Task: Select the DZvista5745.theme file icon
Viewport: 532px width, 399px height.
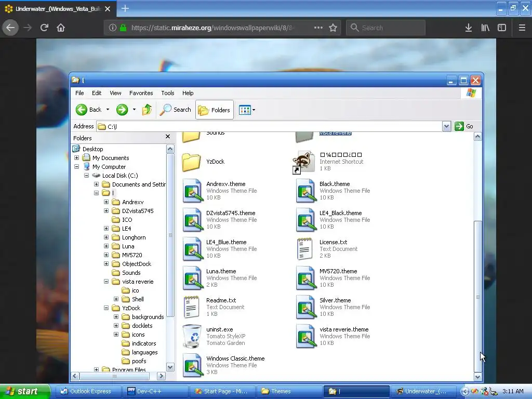Action: click(x=193, y=220)
